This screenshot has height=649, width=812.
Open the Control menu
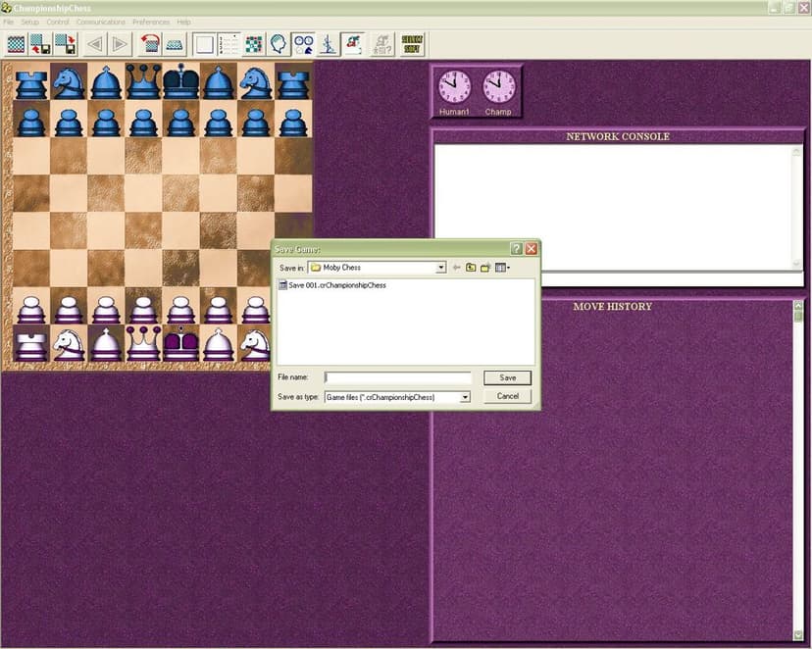(58, 22)
